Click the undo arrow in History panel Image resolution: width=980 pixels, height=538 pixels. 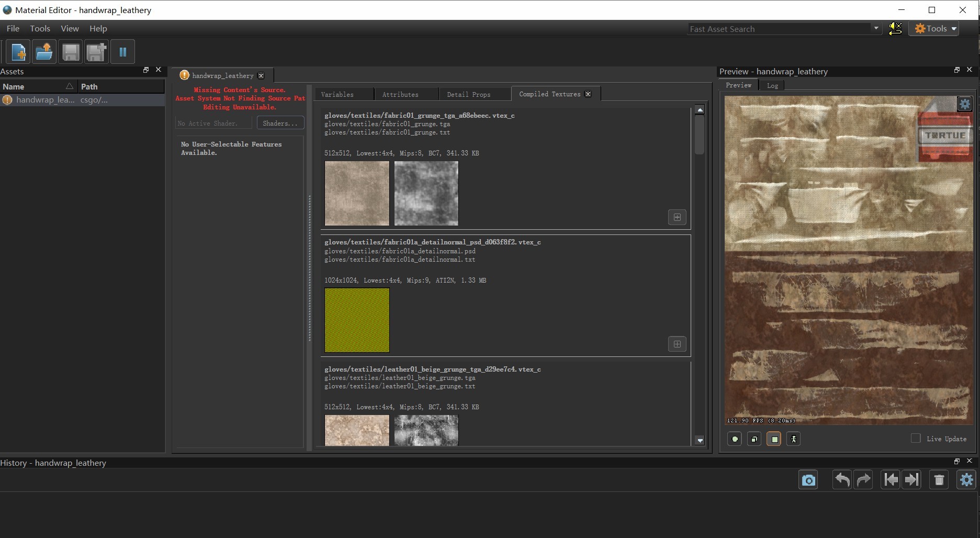tap(842, 480)
